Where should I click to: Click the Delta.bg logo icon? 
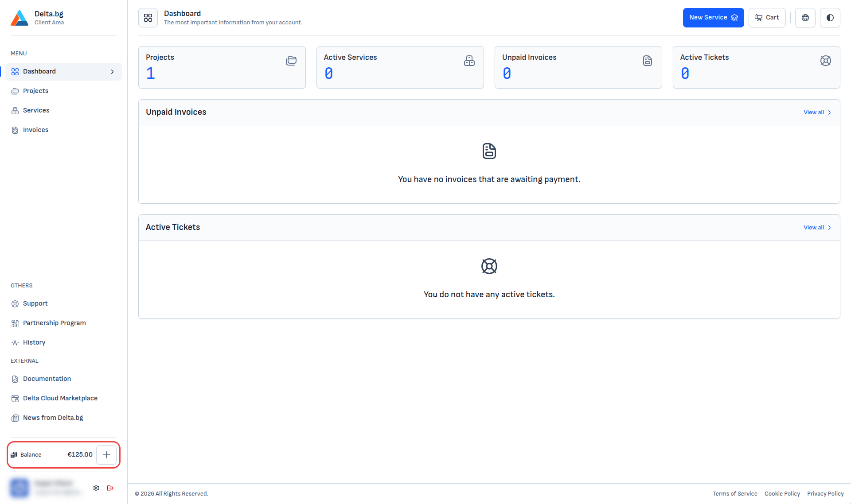[20, 18]
